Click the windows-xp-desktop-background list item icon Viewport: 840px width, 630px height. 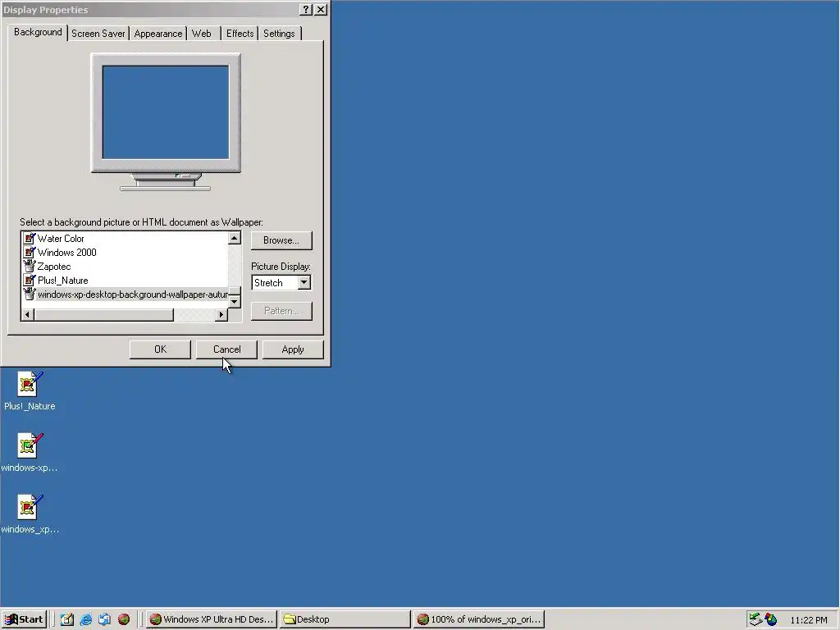[30, 294]
